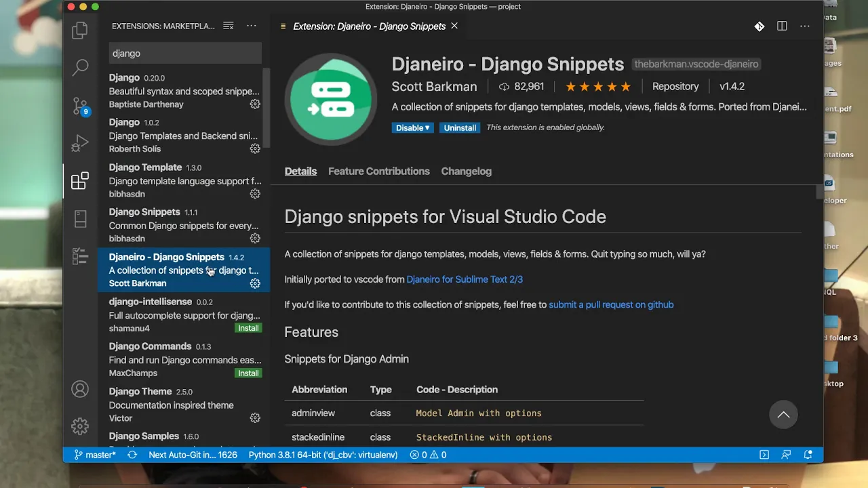The width and height of the screenshot is (868, 488).
Task: Click Next Auto-Git status bar item
Action: click(193, 455)
